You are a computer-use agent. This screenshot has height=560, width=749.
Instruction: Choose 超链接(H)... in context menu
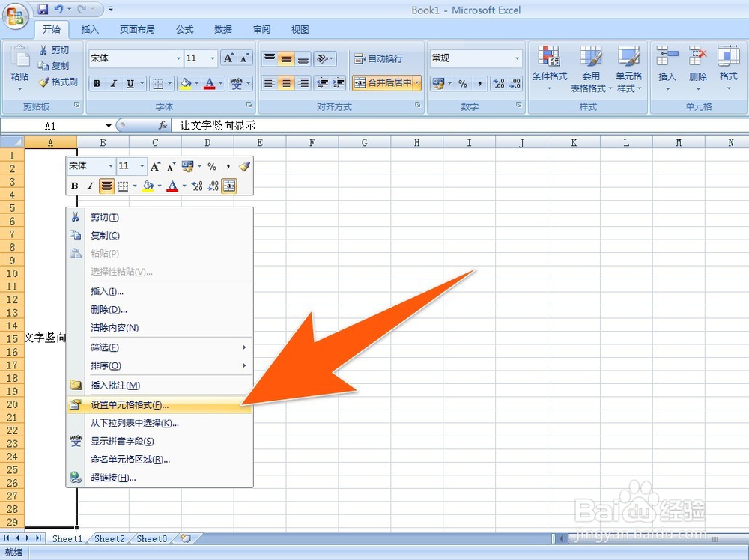(x=160, y=478)
